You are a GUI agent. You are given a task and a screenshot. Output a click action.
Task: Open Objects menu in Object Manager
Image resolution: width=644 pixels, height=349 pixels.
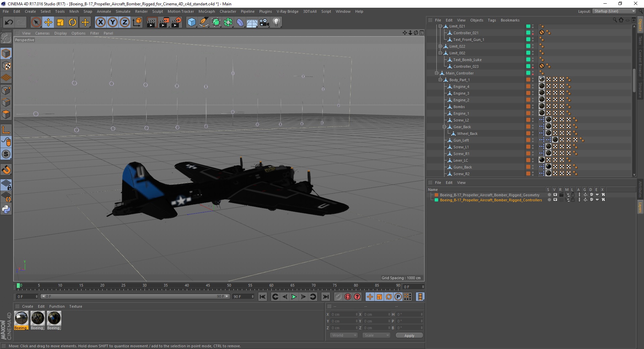(477, 20)
